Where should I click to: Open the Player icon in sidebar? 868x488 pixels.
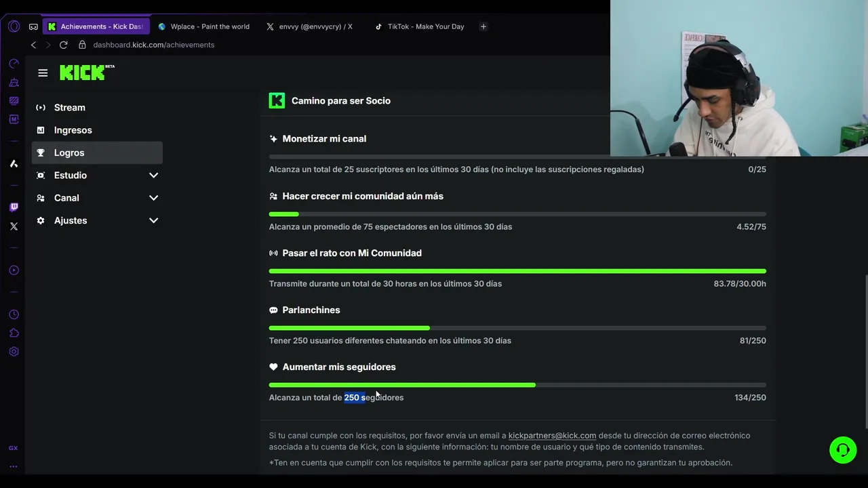[14, 270]
